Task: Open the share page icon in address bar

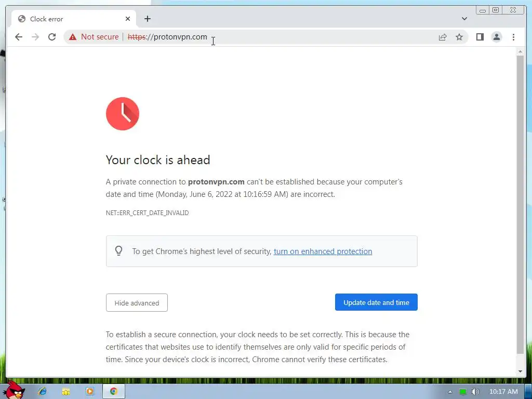Action: point(443,37)
